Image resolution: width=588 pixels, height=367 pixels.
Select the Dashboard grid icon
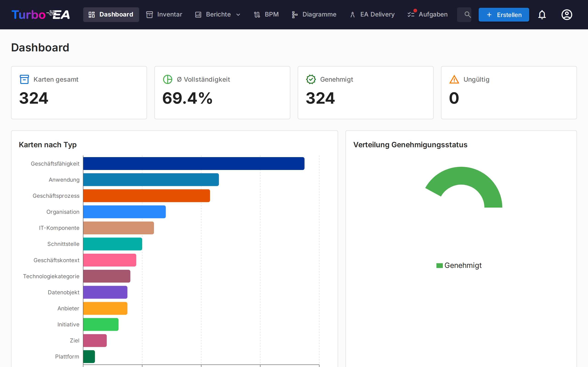(x=92, y=14)
